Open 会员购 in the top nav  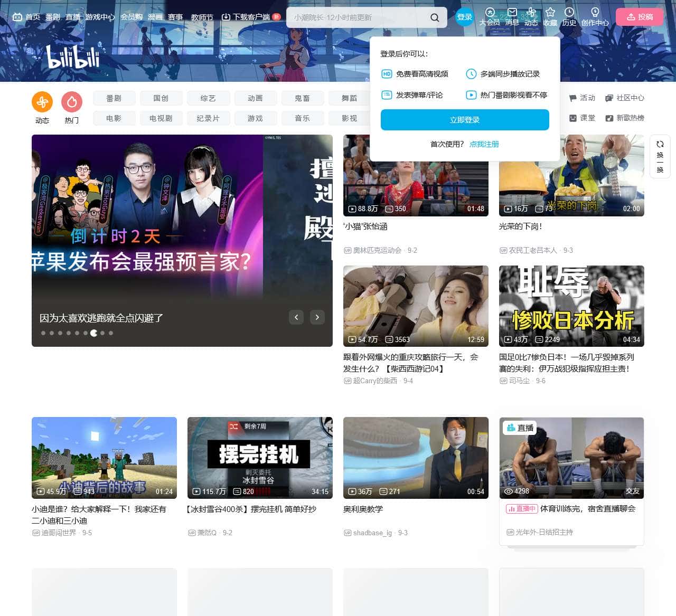coord(132,17)
